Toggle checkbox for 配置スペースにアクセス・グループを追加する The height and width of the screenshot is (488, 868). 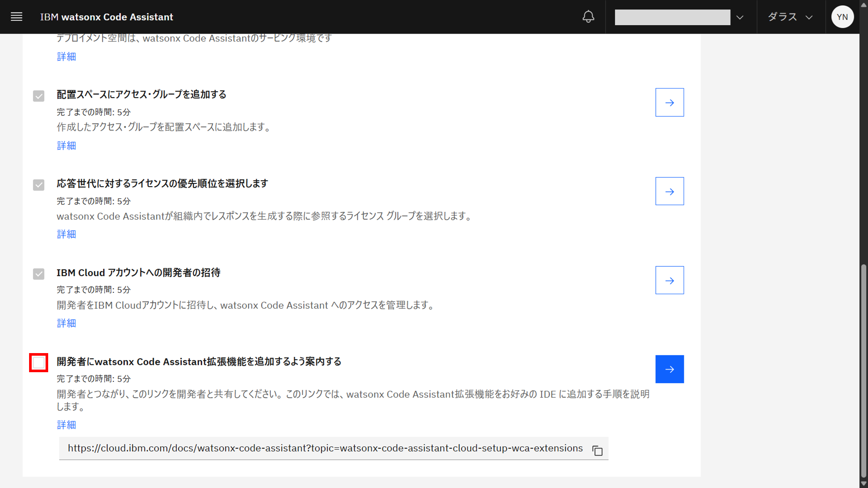[x=39, y=96]
